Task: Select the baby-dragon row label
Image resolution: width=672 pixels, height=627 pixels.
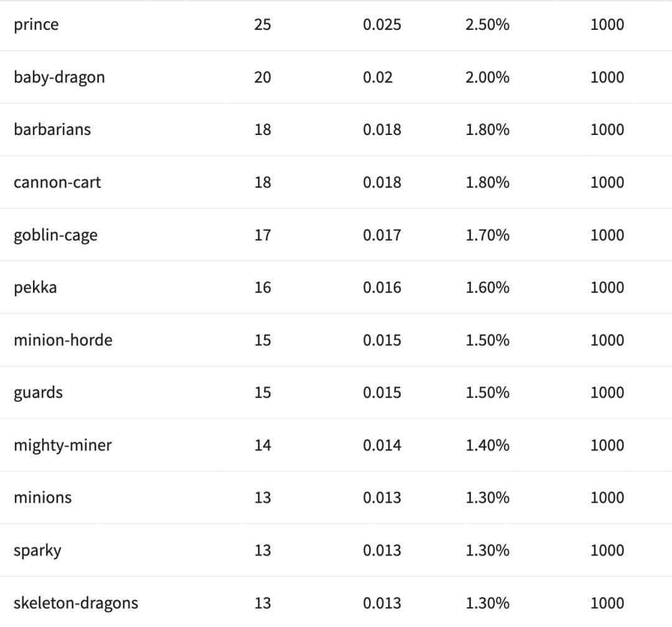Action: (x=59, y=78)
